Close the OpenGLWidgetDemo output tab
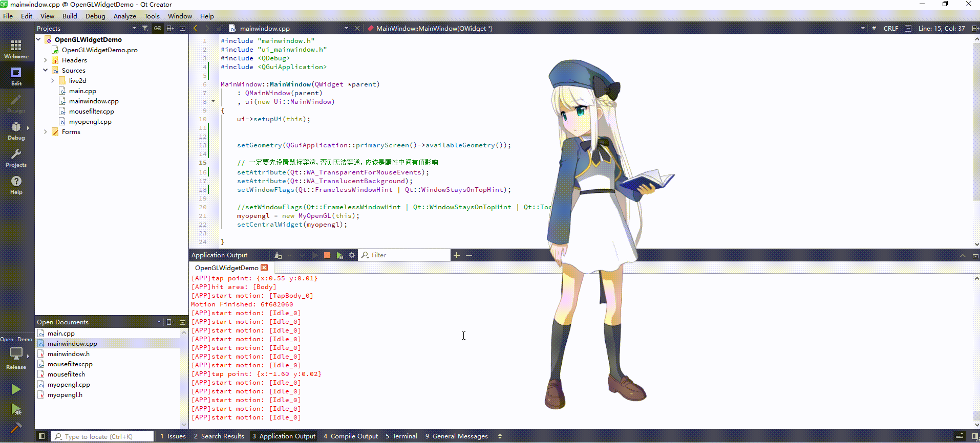Image resolution: width=980 pixels, height=443 pixels. click(264, 268)
